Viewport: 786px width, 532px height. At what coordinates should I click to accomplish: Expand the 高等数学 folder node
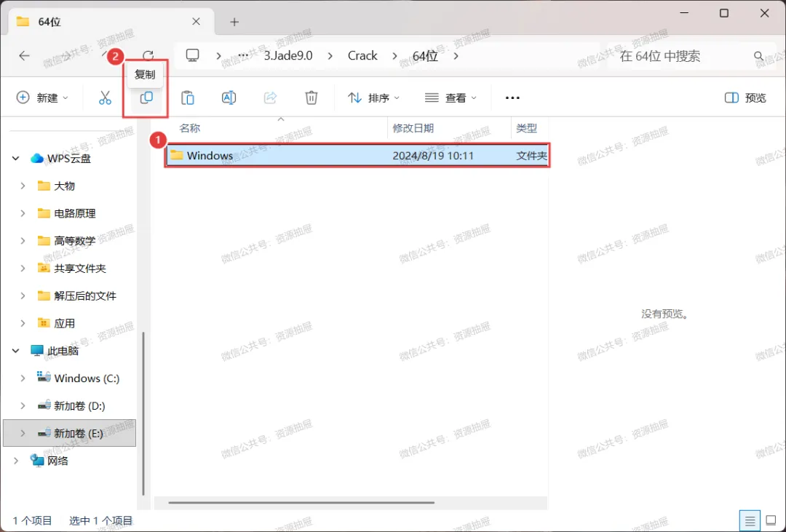(23, 241)
